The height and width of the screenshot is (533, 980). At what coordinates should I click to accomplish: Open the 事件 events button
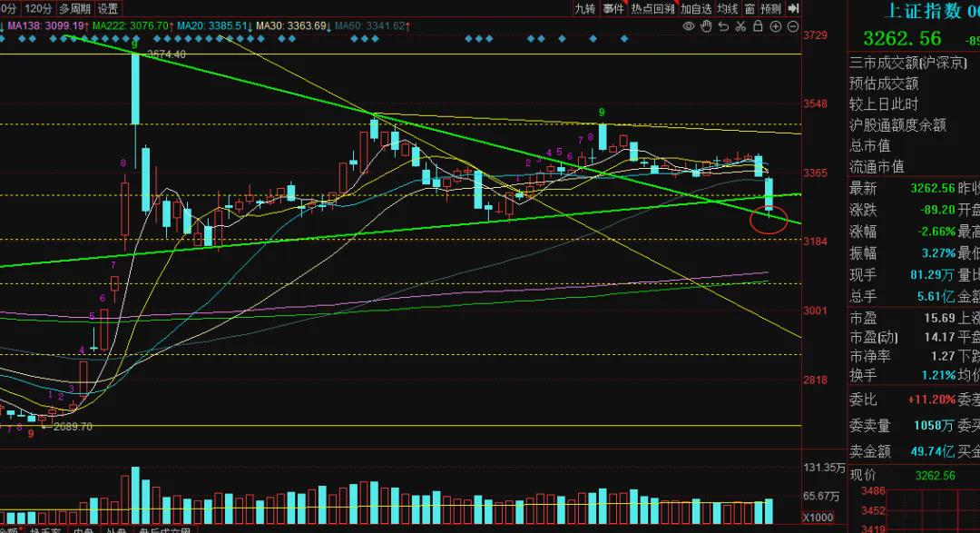[x=612, y=8]
